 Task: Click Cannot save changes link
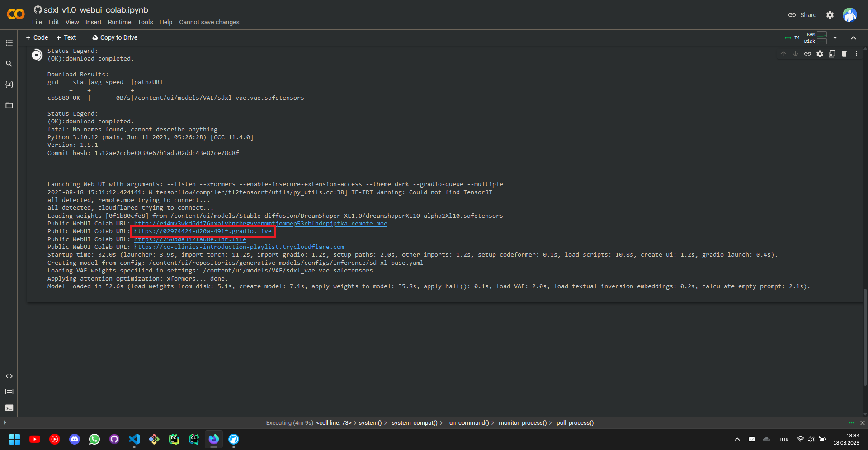pos(209,22)
